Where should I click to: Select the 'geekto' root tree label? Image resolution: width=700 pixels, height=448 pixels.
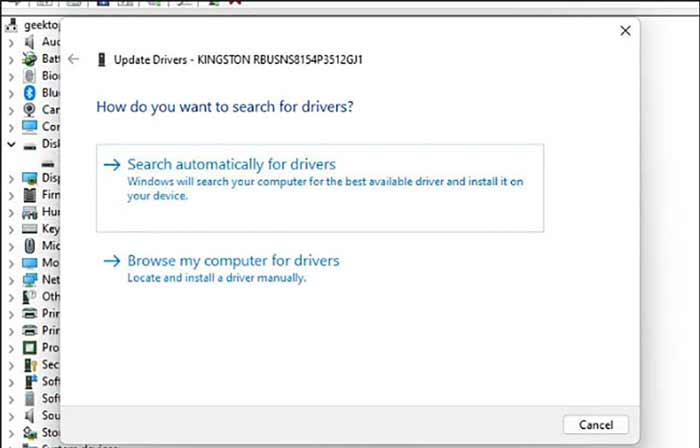click(x=42, y=25)
